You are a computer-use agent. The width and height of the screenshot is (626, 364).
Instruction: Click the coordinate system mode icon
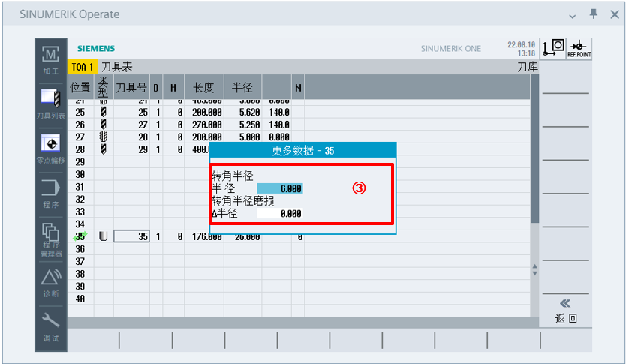553,49
